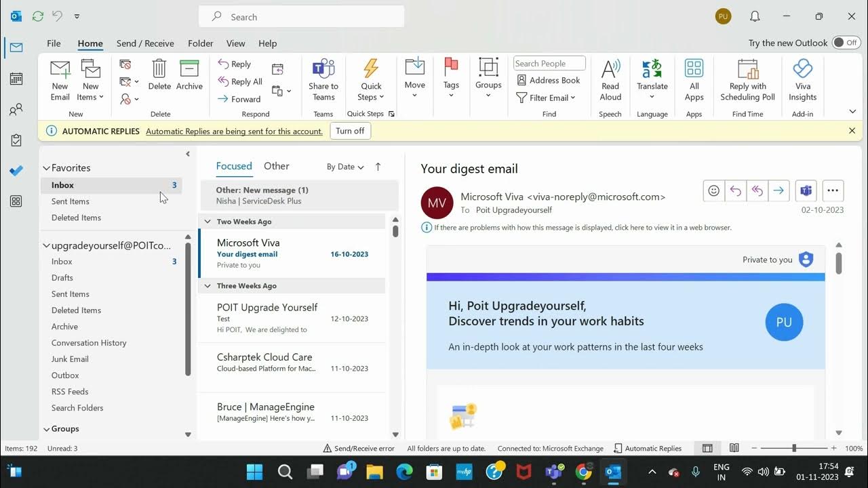This screenshot has width=868, height=488.
Task: Open the File menu
Action: (54, 43)
